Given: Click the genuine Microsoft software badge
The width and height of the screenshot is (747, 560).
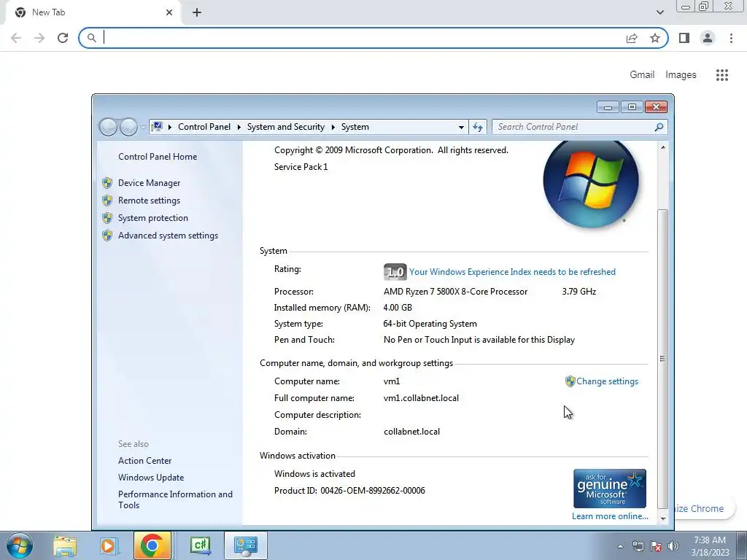Looking at the screenshot, I should [610, 489].
